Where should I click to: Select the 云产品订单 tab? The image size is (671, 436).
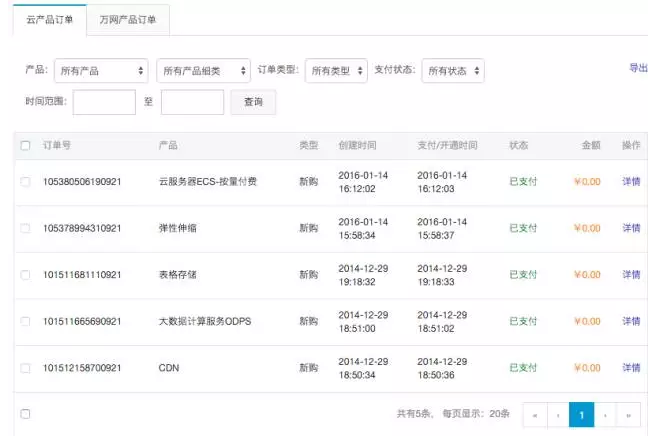(49, 20)
